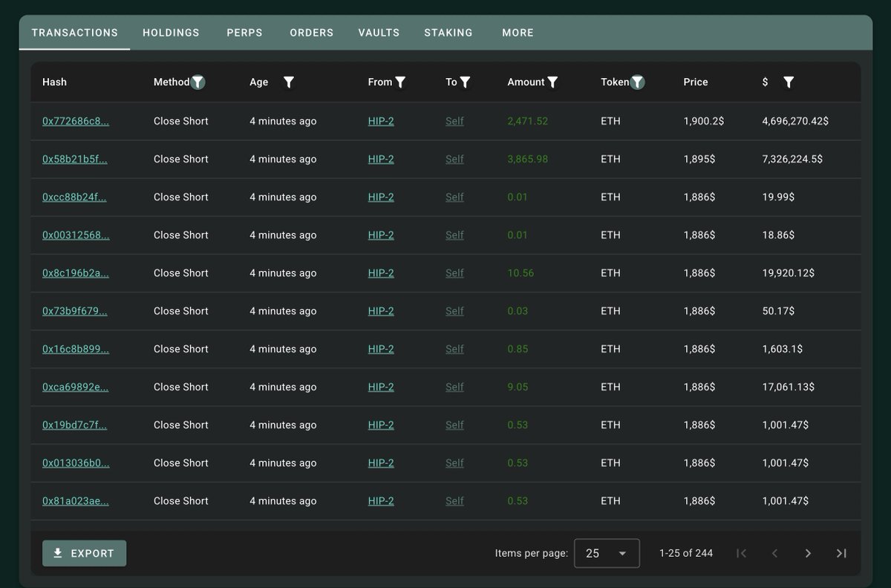Select the amount 3,865.98

[x=528, y=159]
